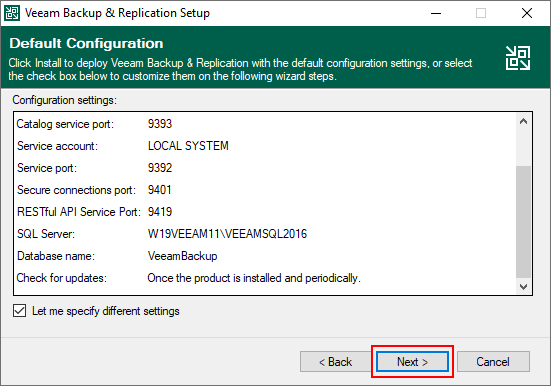Image resolution: width=551 pixels, height=386 pixels.
Task: Click the RESTful API Service Port label
Action: pos(79,212)
